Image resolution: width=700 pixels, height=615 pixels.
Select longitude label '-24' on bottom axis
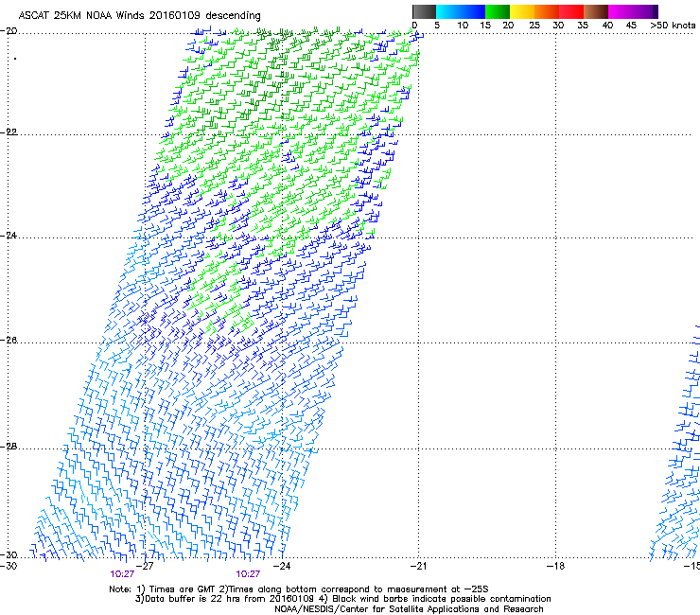pos(282,566)
